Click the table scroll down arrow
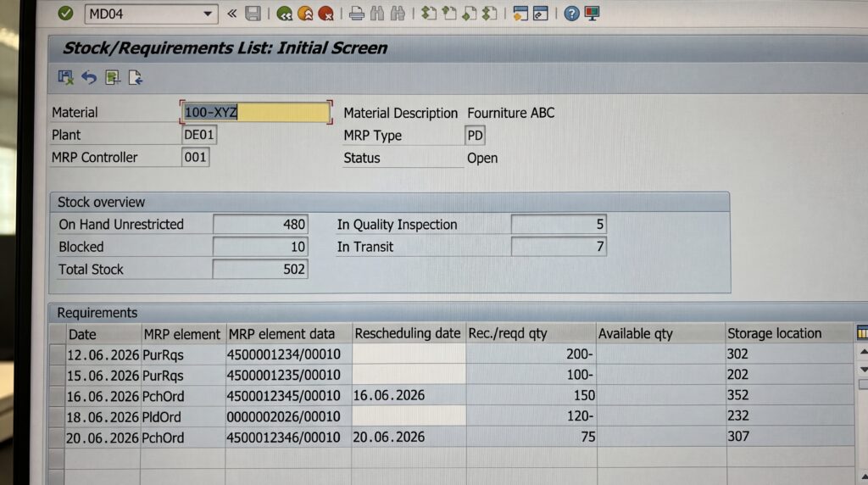 [863, 370]
